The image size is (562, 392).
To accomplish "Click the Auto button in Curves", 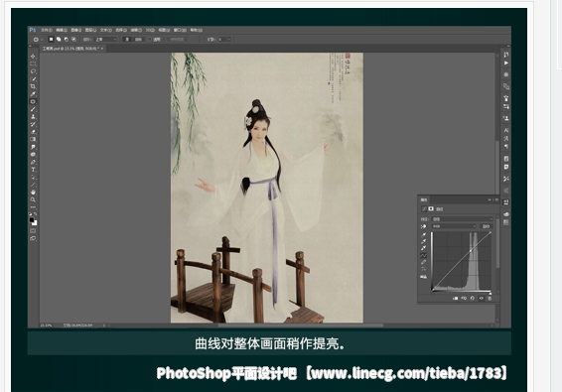I will coord(486,226).
